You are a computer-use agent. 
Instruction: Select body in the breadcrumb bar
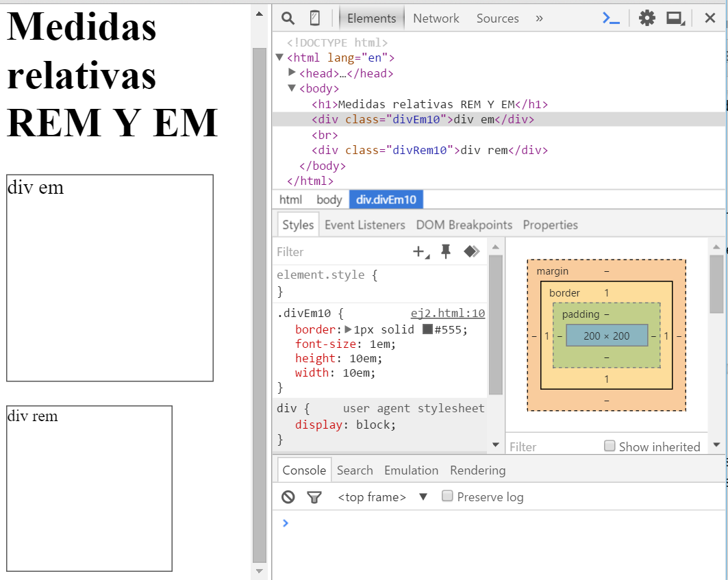tap(329, 199)
